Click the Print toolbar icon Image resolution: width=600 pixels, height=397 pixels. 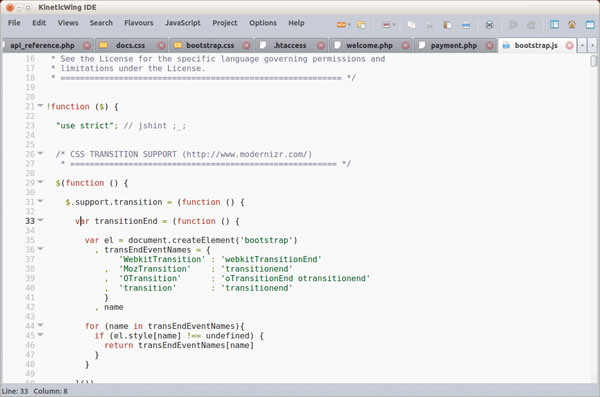(x=489, y=25)
